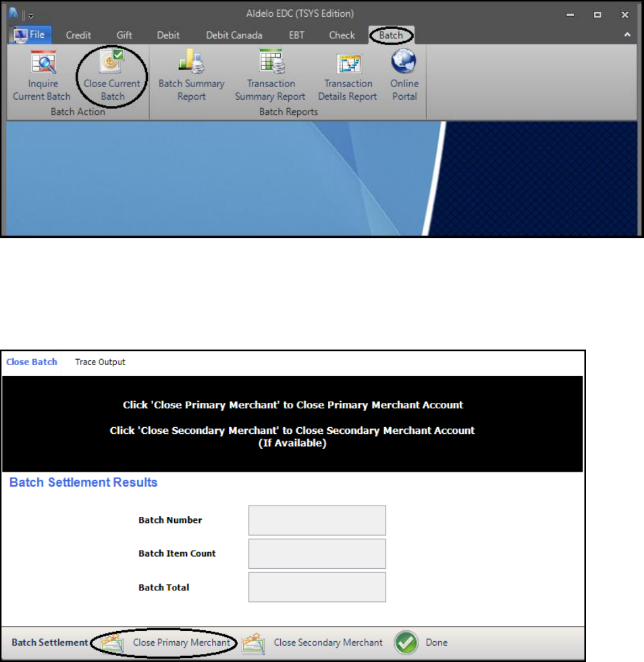This screenshot has width=644, height=662.
Task: Click the 'Batch Action' group label
Action: [78, 111]
